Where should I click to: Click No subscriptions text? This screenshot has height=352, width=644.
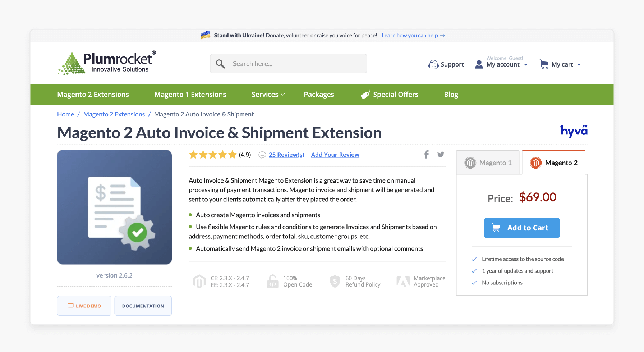coord(502,283)
